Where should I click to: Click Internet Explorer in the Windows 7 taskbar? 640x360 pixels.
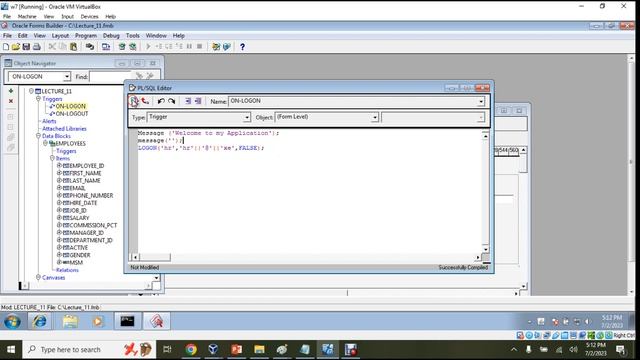coord(40,322)
